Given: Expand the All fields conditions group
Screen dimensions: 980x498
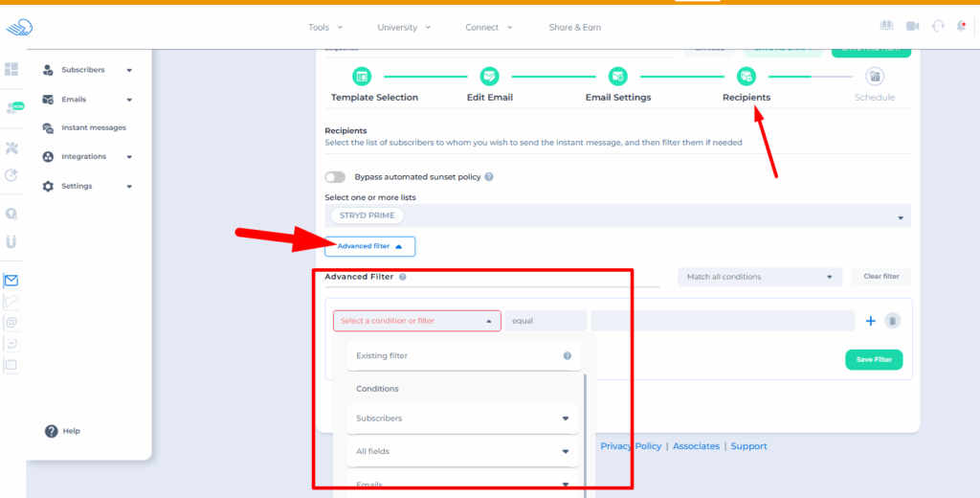Looking at the screenshot, I should (x=463, y=451).
